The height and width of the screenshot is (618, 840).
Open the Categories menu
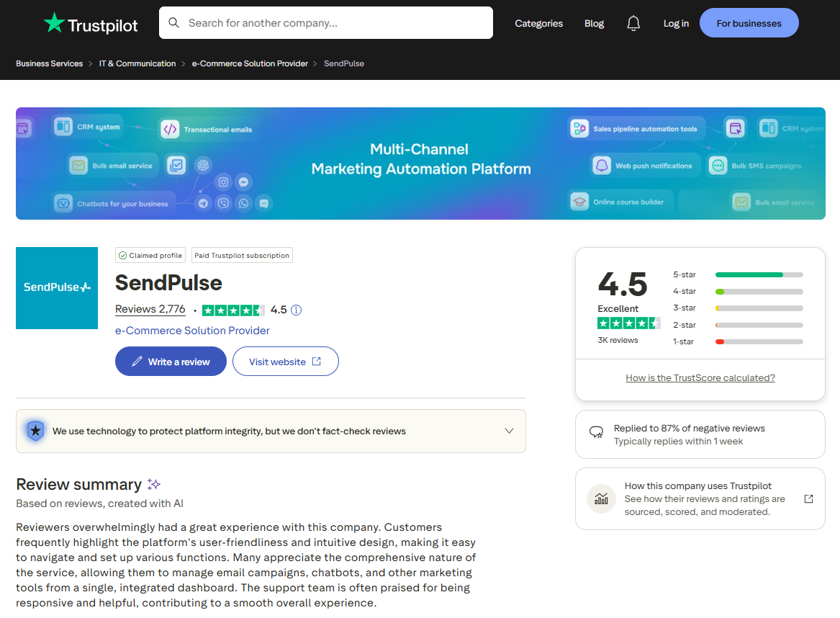coord(538,23)
